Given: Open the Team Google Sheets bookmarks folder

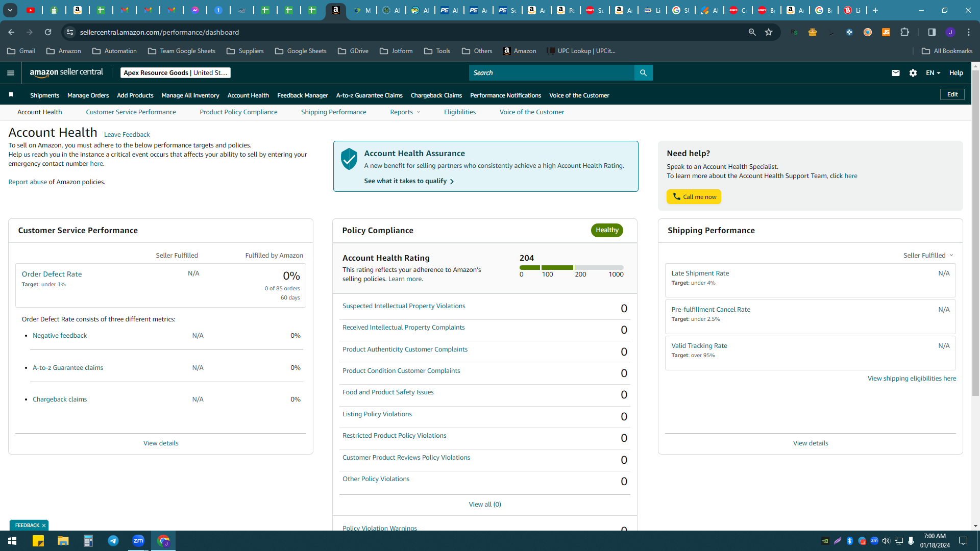Looking at the screenshot, I should coord(182,51).
